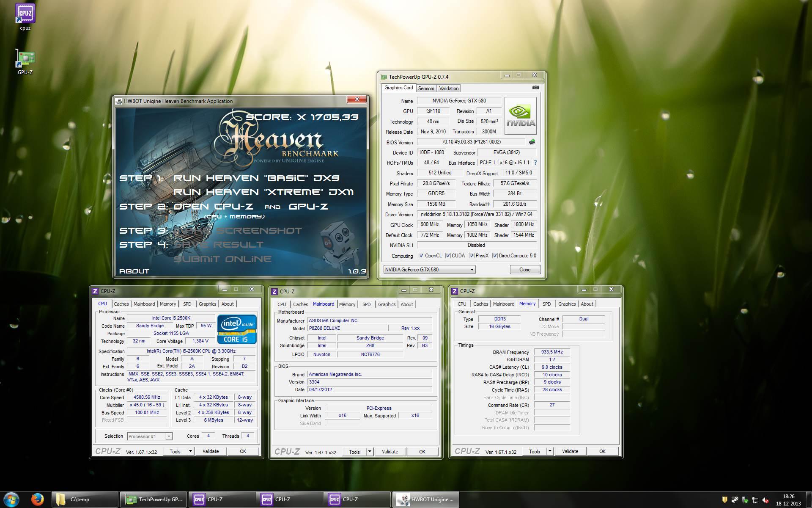Screen dimensions: 812x508
Task: Click the Take Screenshot step in Heaven
Action: [x=237, y=231]
